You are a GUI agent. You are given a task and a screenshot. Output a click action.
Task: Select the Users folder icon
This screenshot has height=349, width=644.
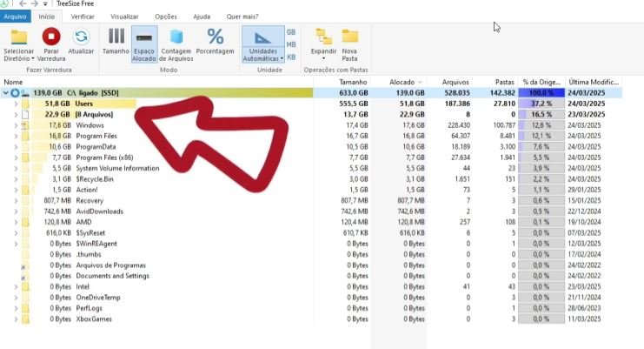pyautogui.click(x=25, y=104)
